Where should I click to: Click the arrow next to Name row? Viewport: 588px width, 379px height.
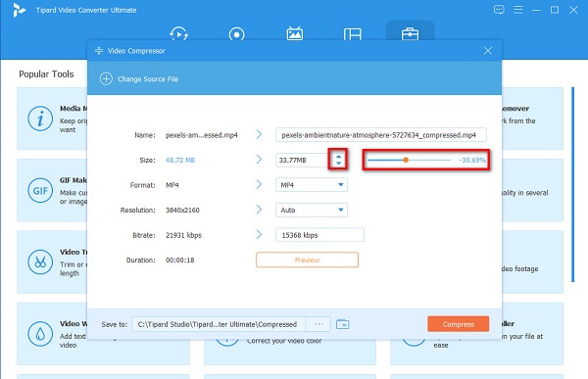tap(259, 134)
